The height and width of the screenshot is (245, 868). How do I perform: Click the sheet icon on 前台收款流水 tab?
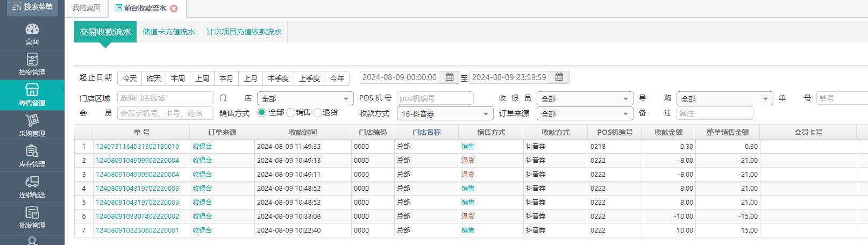click(x=119, y=8)
